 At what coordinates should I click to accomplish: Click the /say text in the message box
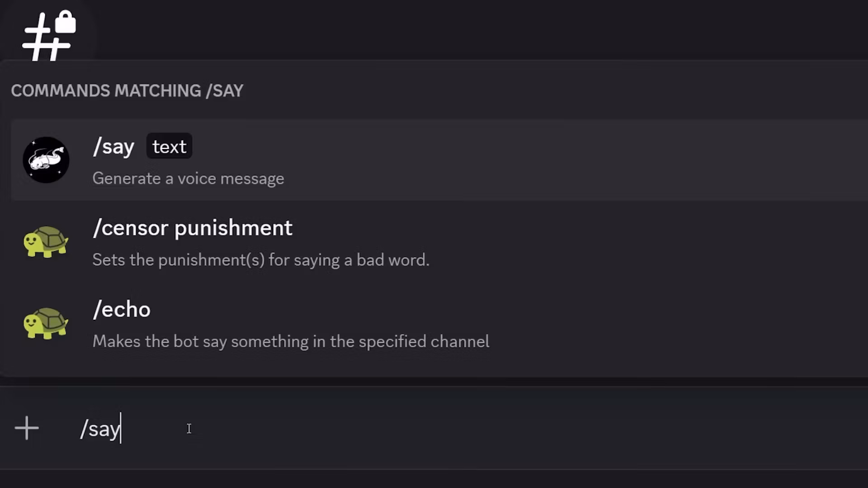click(x=100, y=428)
